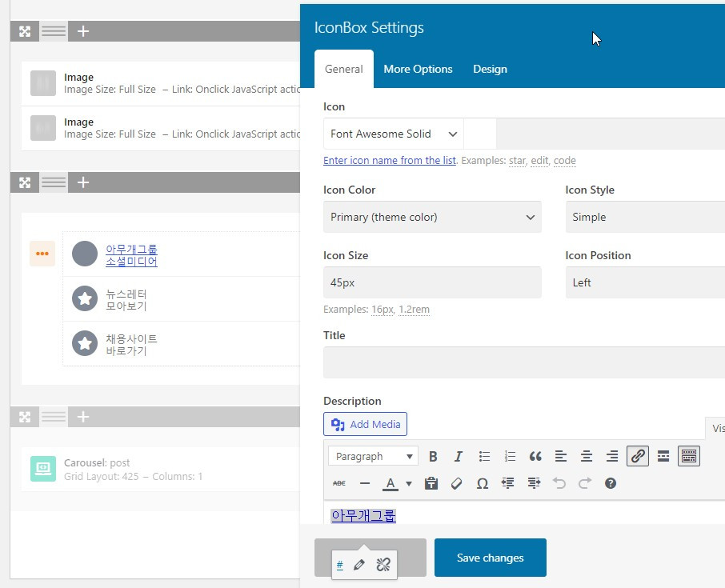Edit the link with pencil icon

(x=359, y=565)
